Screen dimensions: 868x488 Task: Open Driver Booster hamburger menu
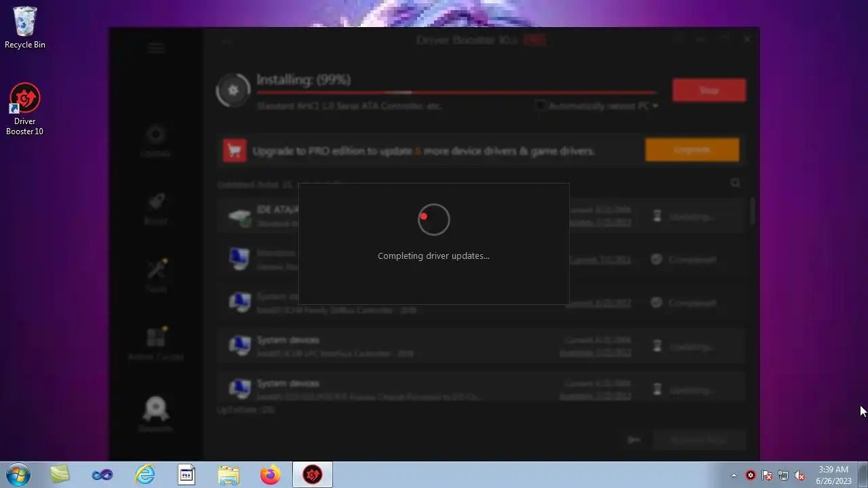(x=156, y=47)
